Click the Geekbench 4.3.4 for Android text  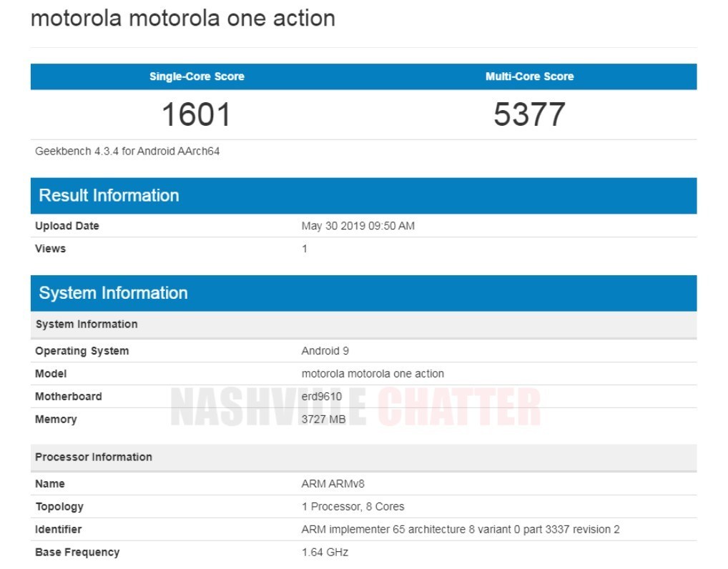click(127, 152)
